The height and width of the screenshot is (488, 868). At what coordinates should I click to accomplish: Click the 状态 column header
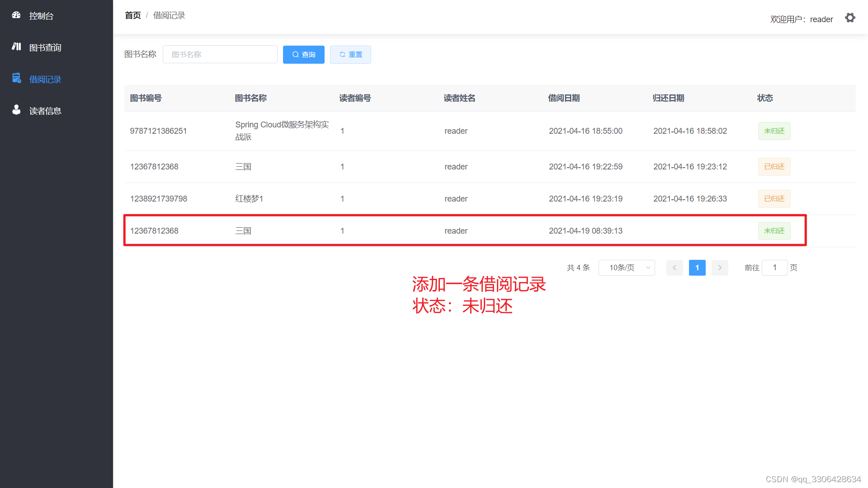[765, 98]
